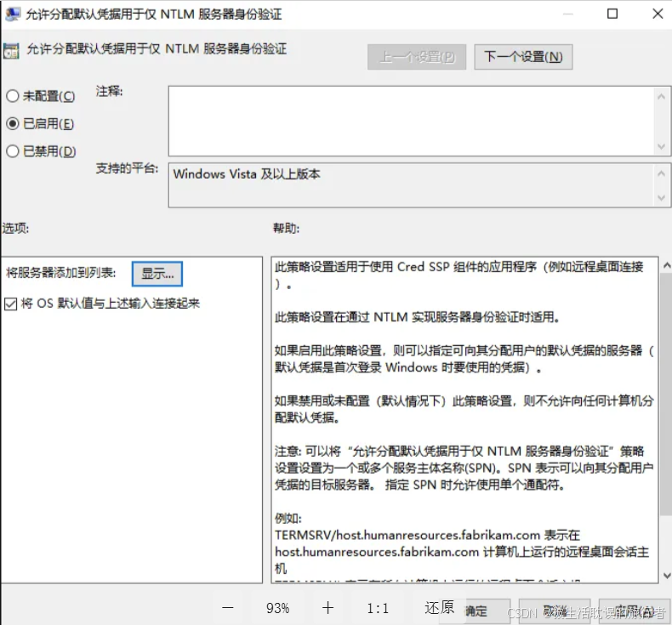Click the supported platform box scroll up arrow
672x625 pixels.
point(661,173)
